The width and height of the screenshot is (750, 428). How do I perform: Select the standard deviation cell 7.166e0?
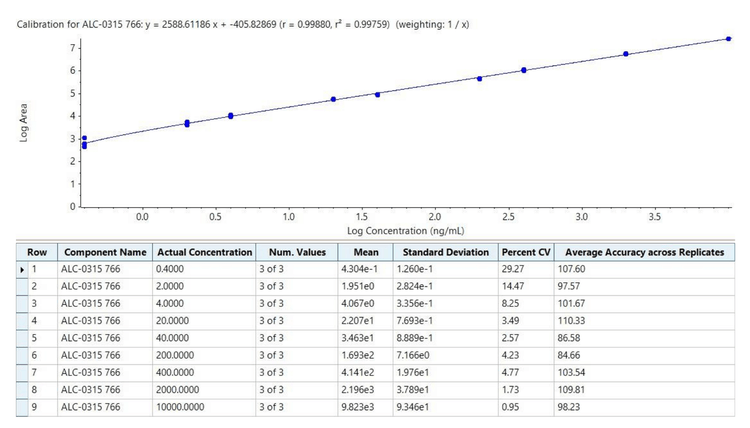click(x=445, y=355)
